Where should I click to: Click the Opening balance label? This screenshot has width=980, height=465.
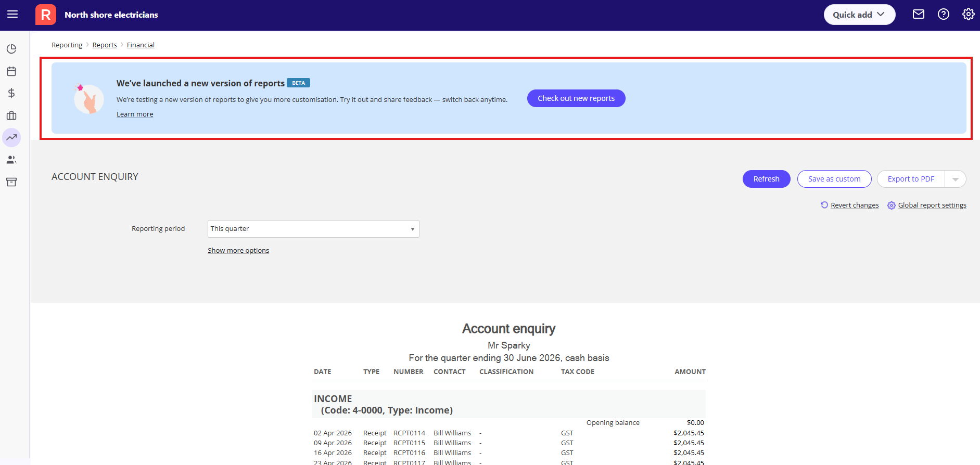coord(613,423)
